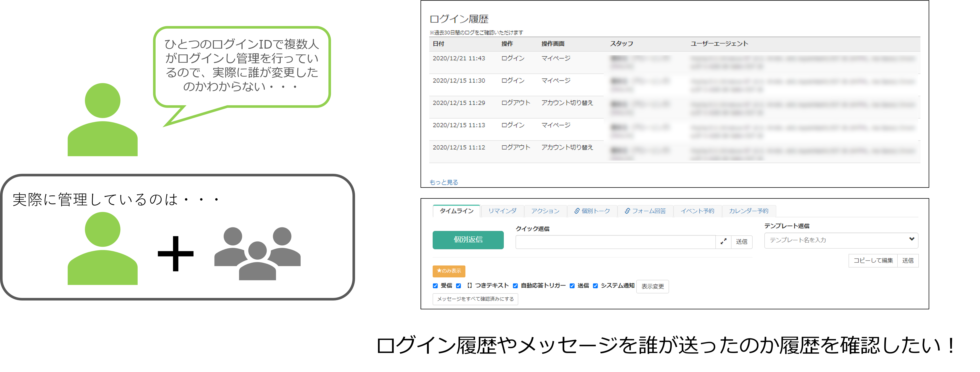The width and height of the screenshot is (980, 372).
Task: Open the もっと見る link in login history
Action: (x=444, y=182)
